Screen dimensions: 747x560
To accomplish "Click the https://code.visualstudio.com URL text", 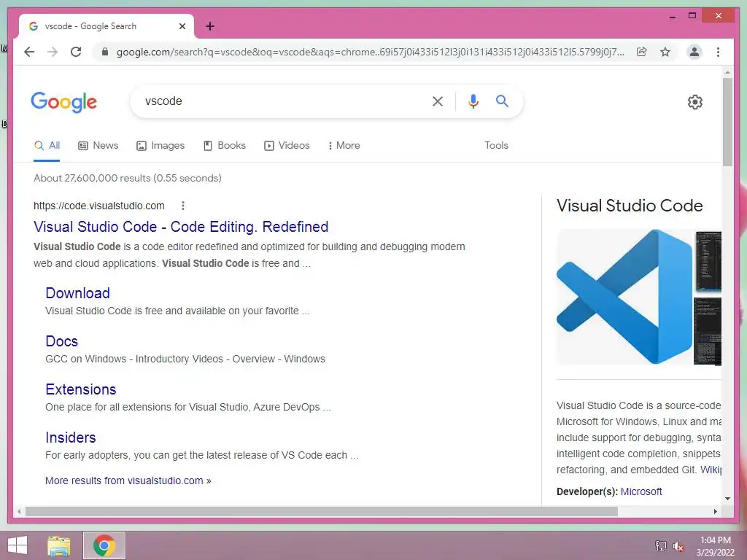I will [99, 206].
